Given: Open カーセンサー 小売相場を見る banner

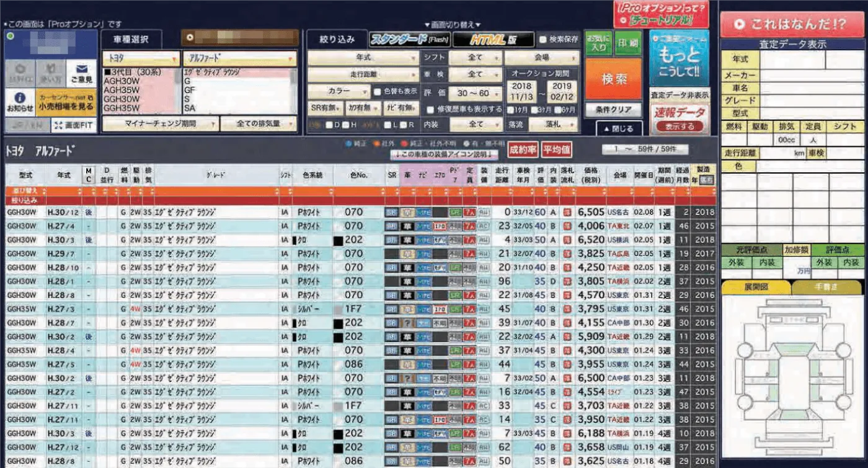Looking at the screenshot, I should tap(66, 102).
